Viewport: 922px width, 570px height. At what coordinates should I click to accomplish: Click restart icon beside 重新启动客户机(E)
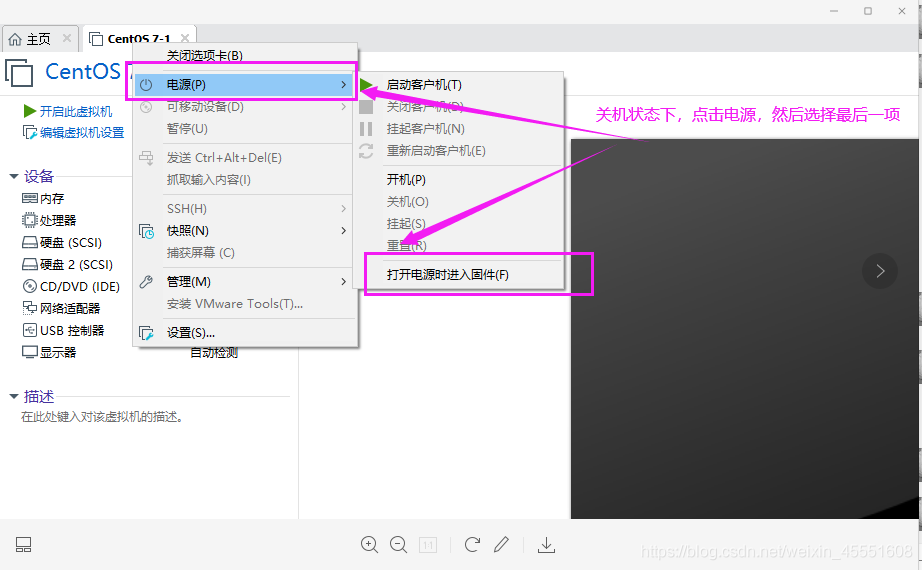pyautogui.click(x=366, y=151)
